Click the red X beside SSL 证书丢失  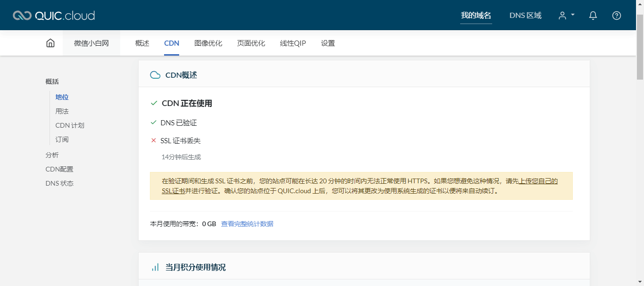pos(153,140)
